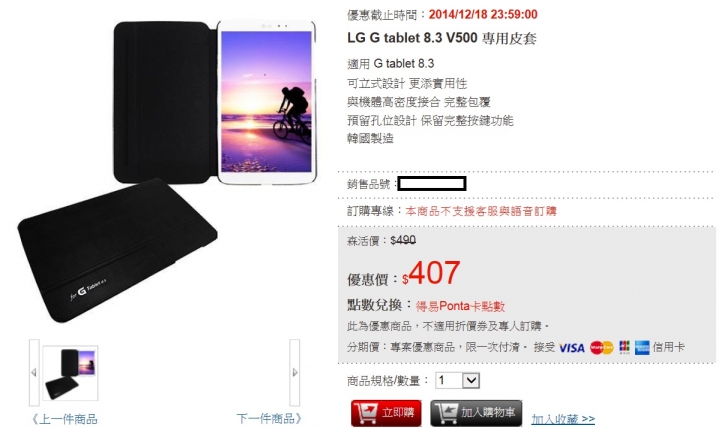Go to 下一件商品 next product
The image size is (721, 428).
[269, 418]
